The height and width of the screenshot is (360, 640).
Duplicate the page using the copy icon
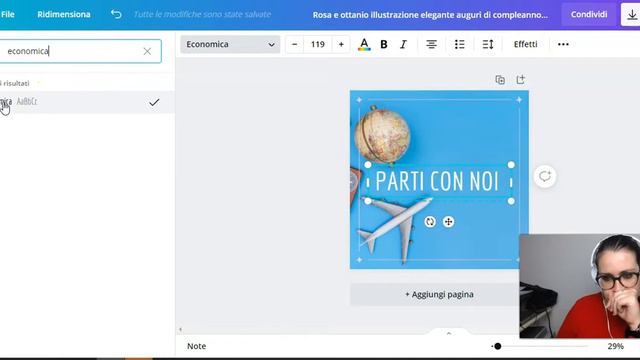(x=500, y=80)
